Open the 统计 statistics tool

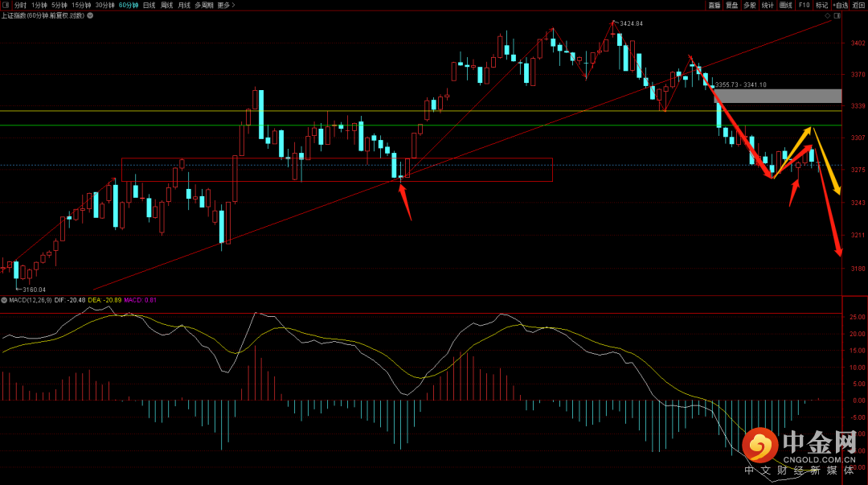click(768, 5)
